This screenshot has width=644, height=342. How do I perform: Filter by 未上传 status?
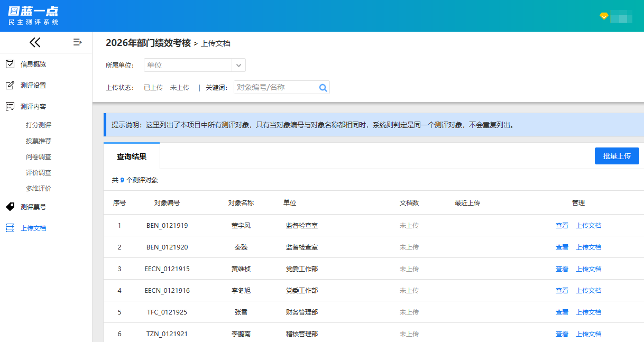[x=180, y=88]
